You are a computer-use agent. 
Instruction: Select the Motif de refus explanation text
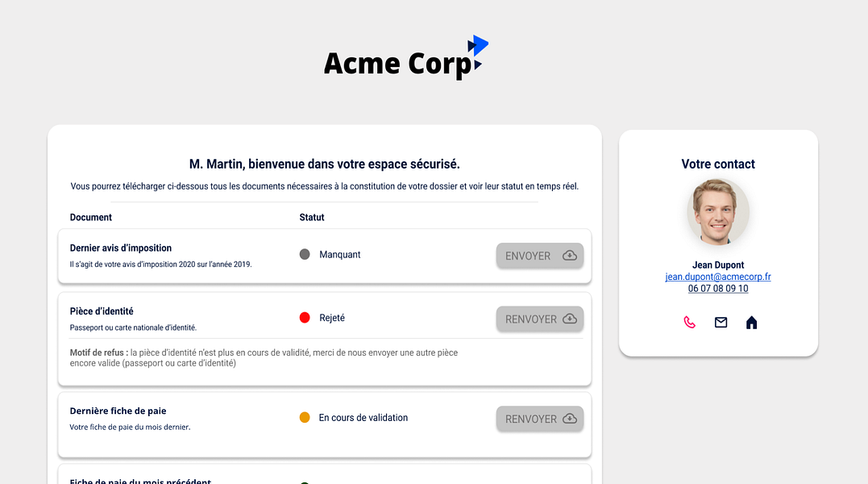point(264,358)
